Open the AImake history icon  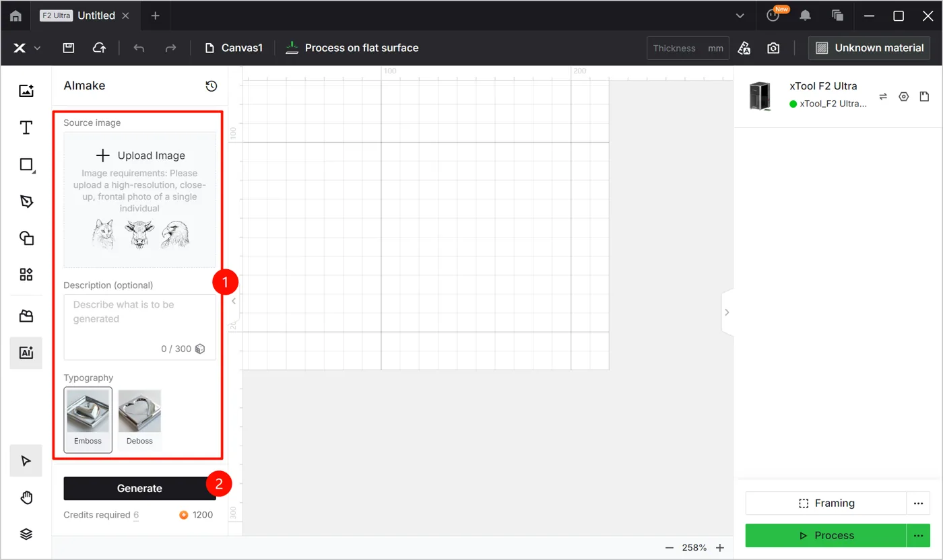(212, 85)
